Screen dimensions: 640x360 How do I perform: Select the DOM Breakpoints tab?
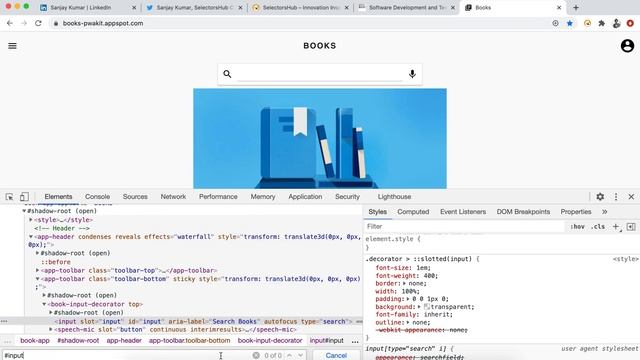click(523, 212)
